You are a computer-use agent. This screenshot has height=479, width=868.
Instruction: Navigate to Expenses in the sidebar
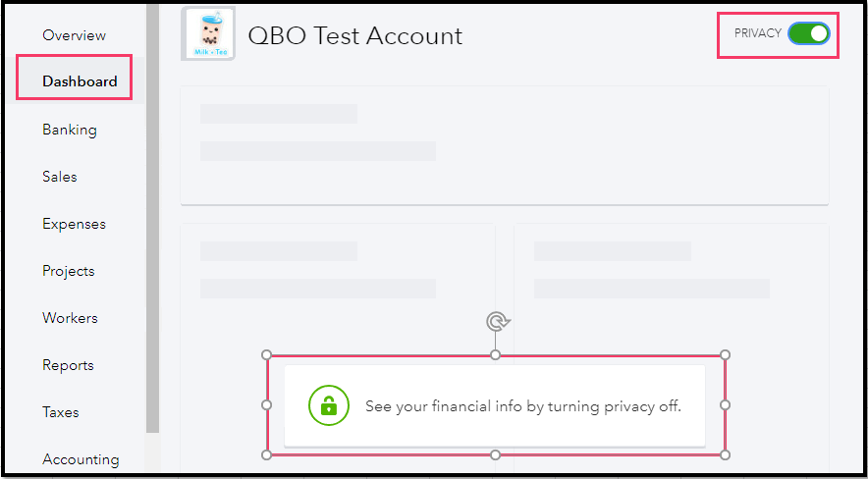point(74,224)
